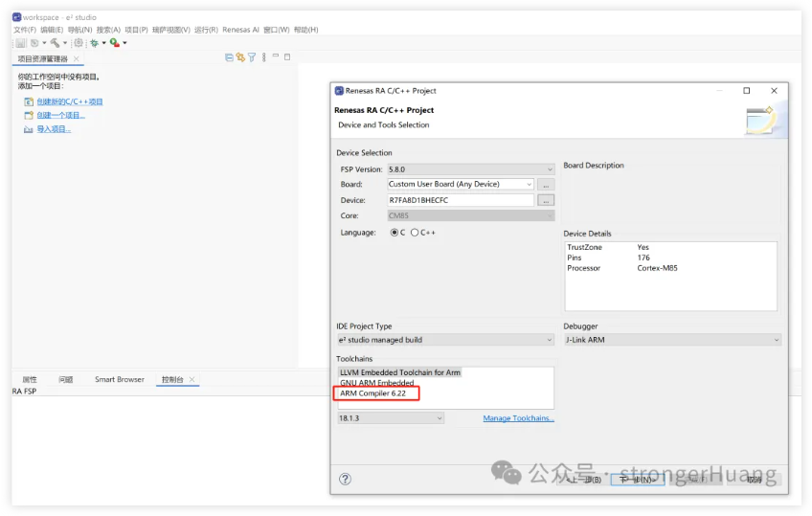This screenshot has width=812, height=516.
Task: Click the collapse all icon in the project explorer
Action: coord(229,57)
